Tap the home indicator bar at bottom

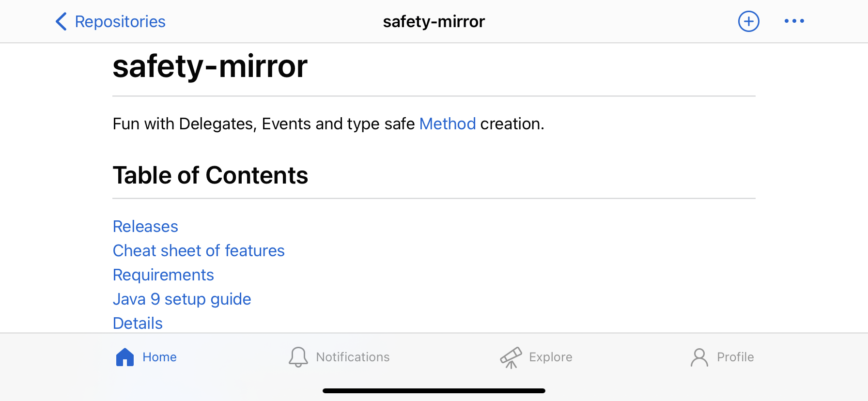(434, 390)
